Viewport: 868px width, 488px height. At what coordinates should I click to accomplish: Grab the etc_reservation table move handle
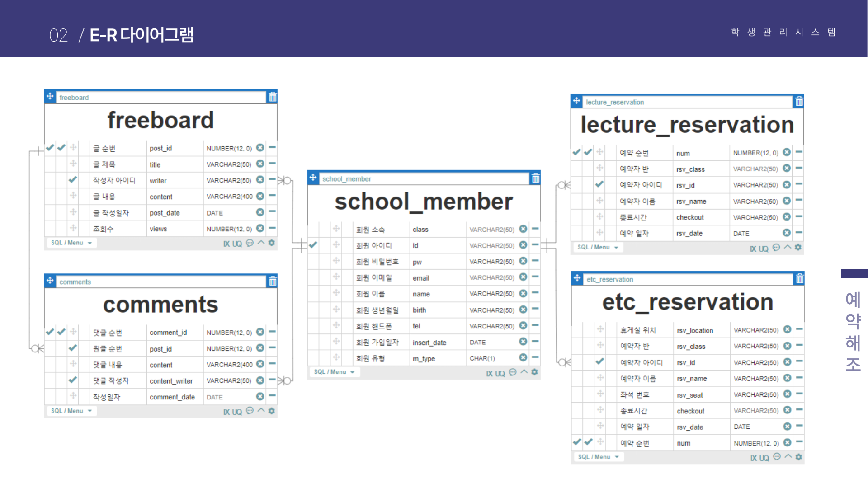pyautogui.click(x=577, y=278)
